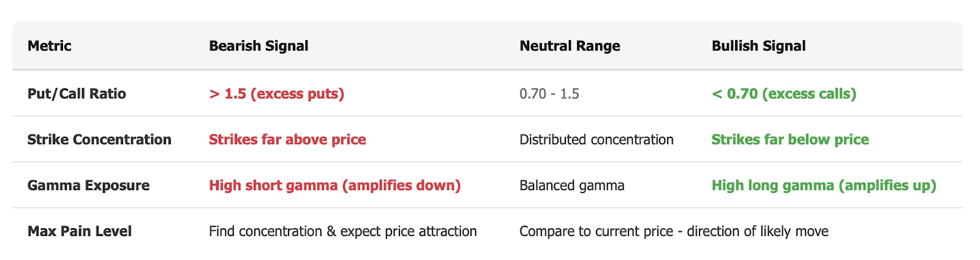Click the Neutral Range column header

[570, 46]
